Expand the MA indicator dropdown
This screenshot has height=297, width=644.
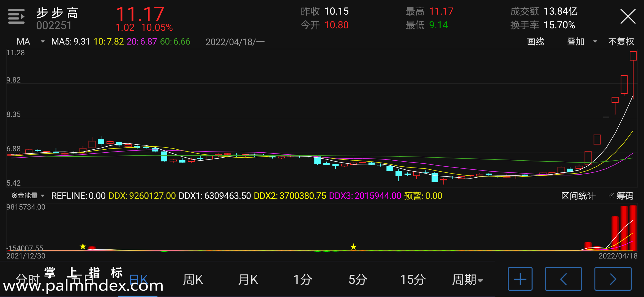[x=31, y=42]
